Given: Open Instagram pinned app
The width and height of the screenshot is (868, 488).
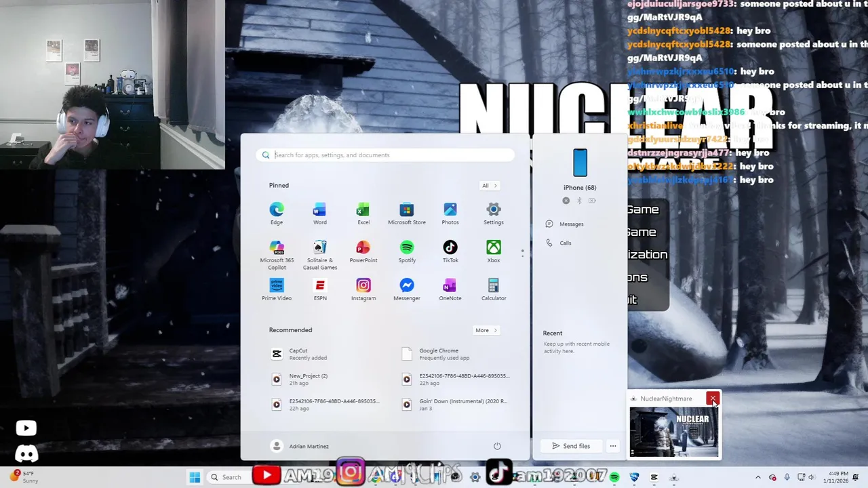Looking at the screenshot, I should coord(363,289).
